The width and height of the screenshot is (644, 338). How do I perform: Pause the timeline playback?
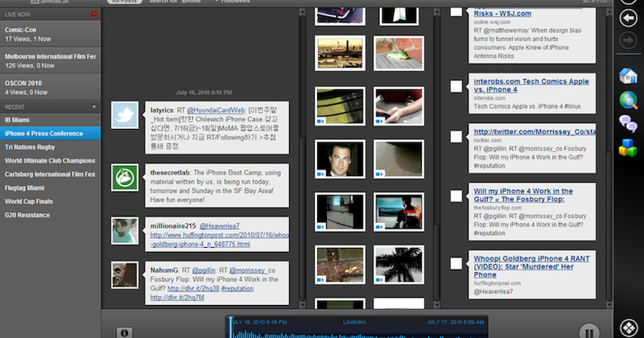tap(589, 331)
